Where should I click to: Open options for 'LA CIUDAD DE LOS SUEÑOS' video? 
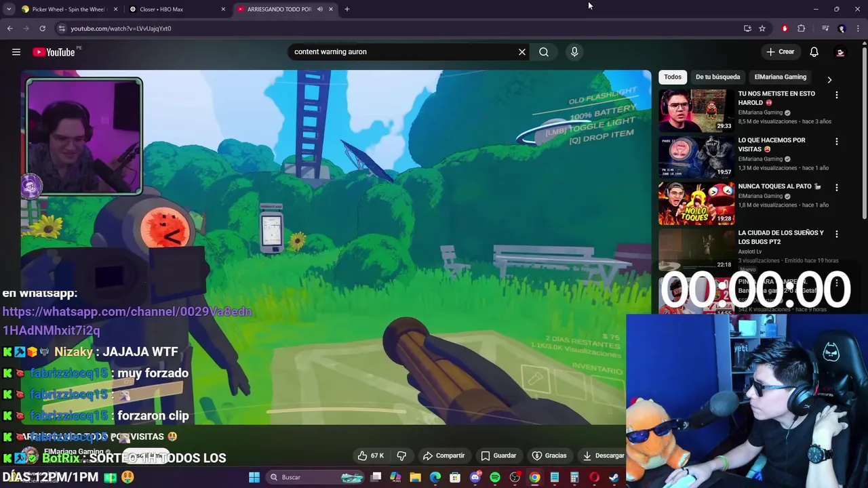836,234
